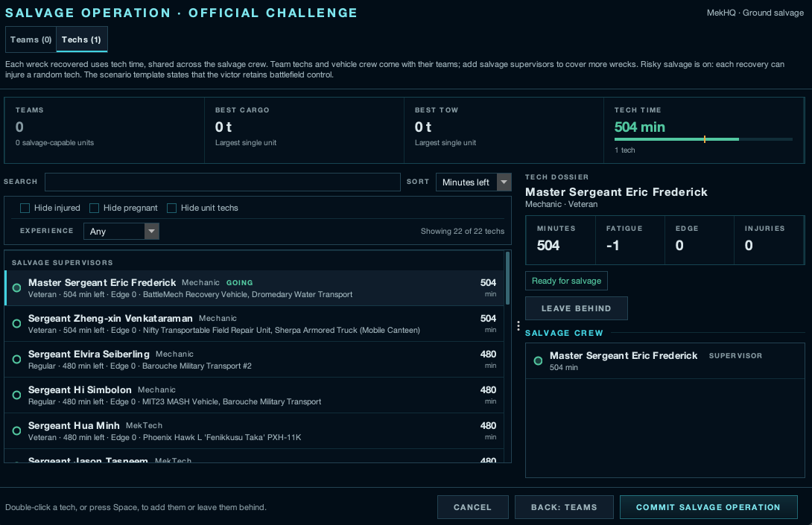Click the sort dropdown arrow button

pos(504,182)
